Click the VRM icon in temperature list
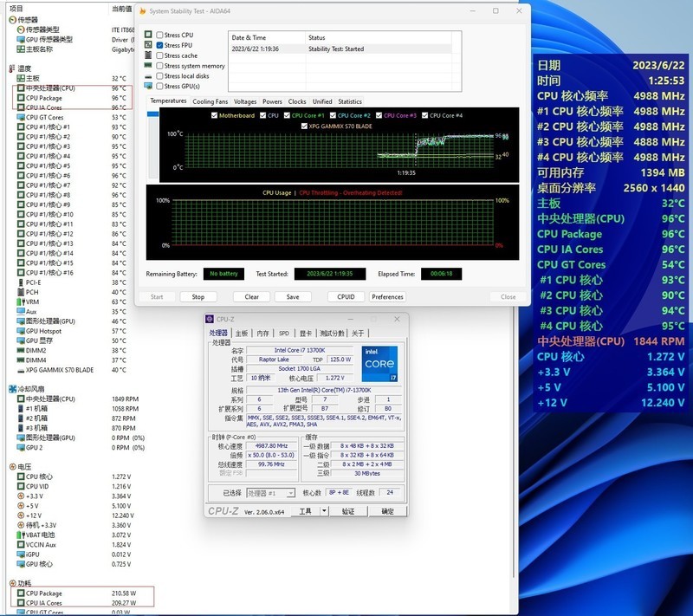 [x=20, y=302]
